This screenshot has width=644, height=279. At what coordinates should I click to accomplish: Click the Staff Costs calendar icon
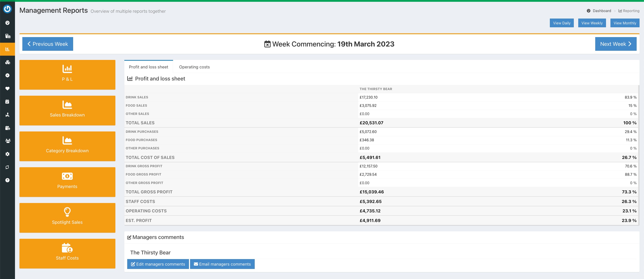tap(67, 247)
